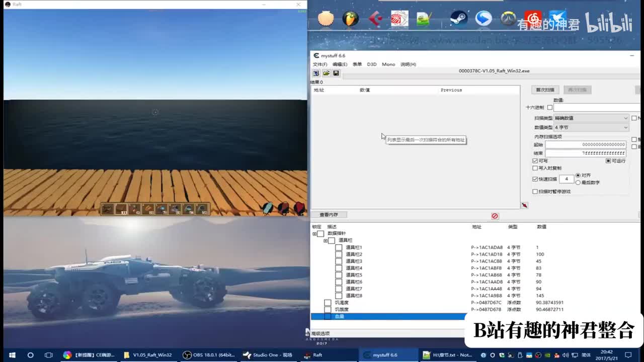Toggle the 快速扫描 fast scan checkbox
644x362 pixels.
pos(535,179)
